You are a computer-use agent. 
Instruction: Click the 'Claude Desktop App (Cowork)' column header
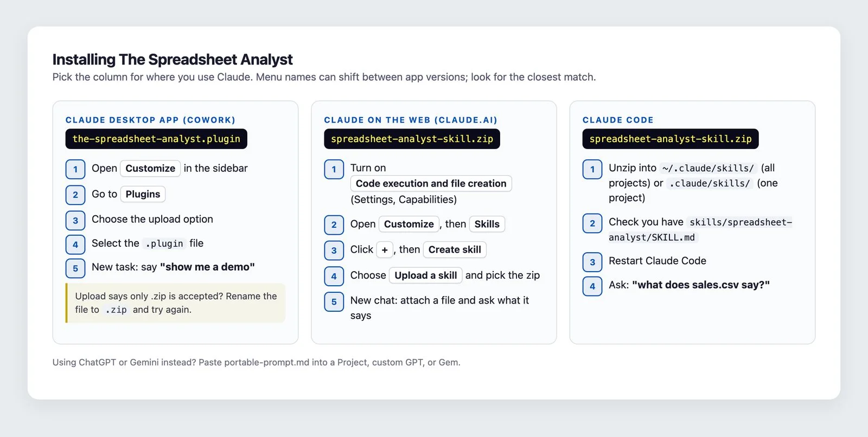[x=150, y=120]
